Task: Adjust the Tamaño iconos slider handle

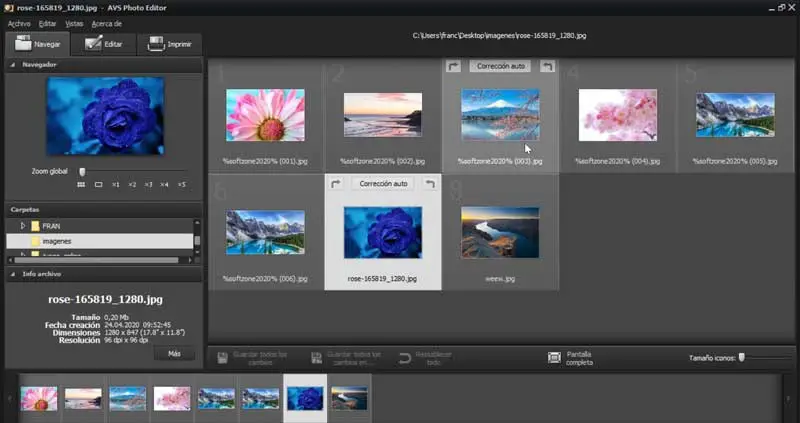Action: tap(742, 358)
